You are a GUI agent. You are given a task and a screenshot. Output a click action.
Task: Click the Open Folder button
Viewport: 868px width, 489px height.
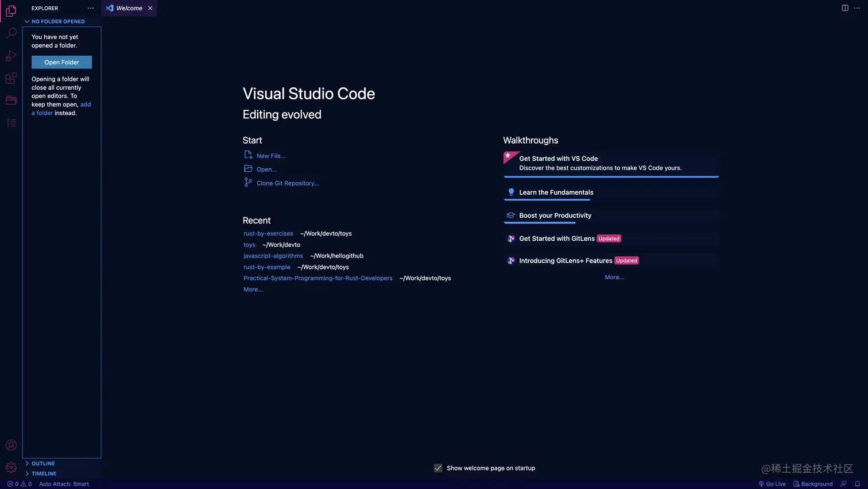pos(61,62)
